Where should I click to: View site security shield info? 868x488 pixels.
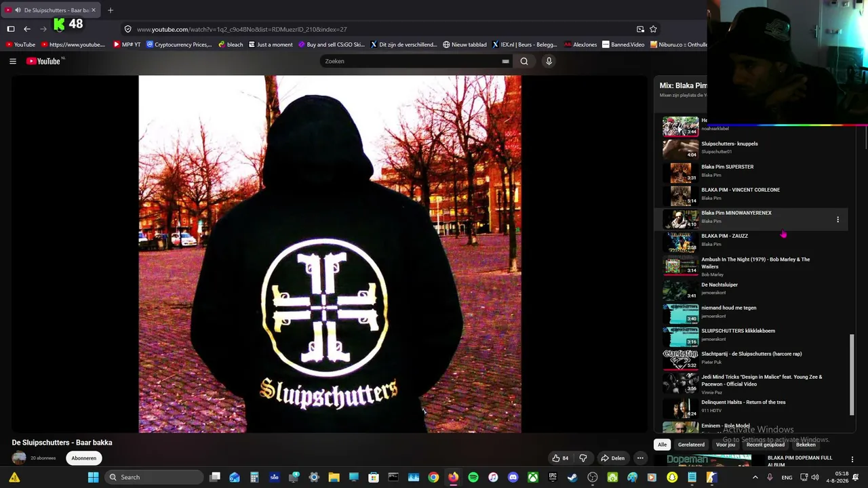coord(127,29)
